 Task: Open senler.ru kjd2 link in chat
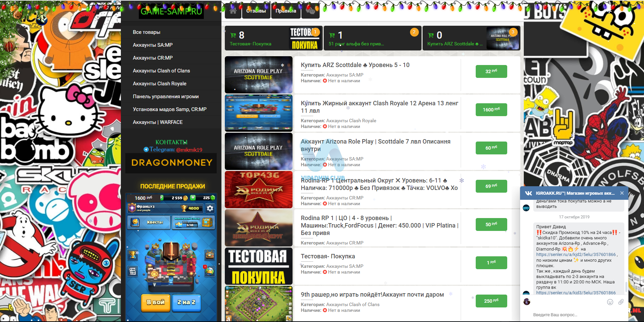point(576,255)
